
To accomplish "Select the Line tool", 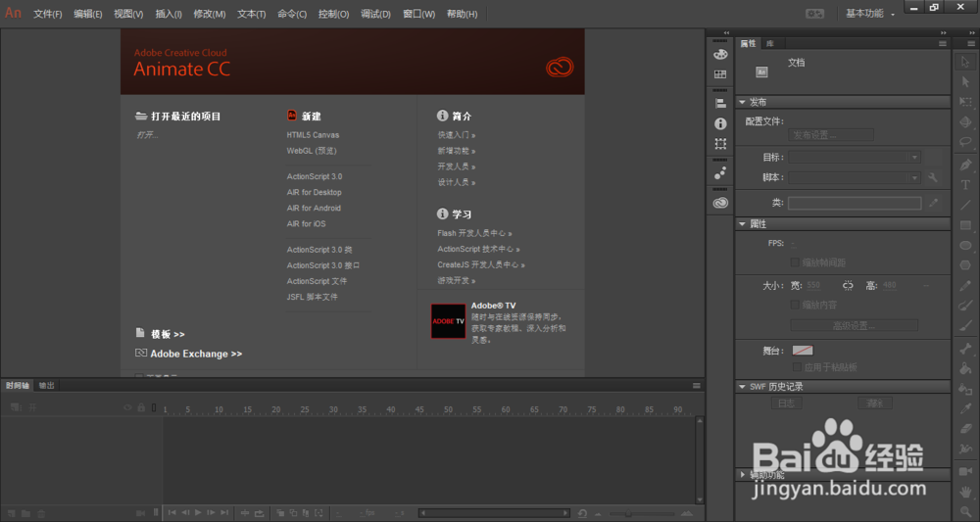I will [x=965, y=205].
